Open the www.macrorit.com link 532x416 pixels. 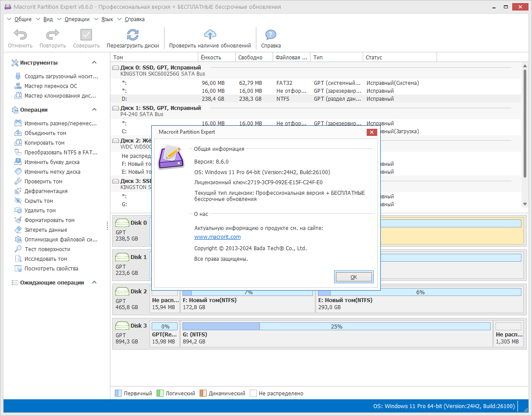(218, 237)
